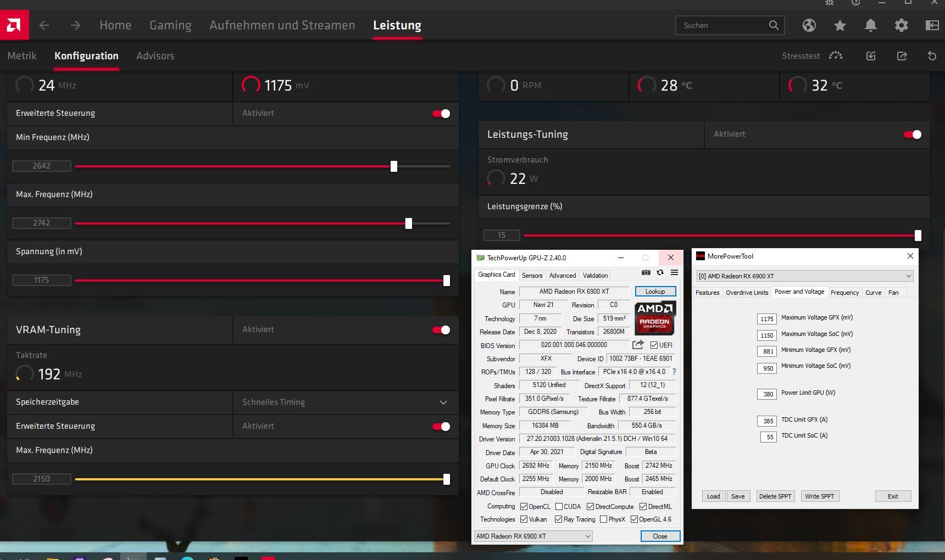Click the Leistungsgrenze slider handle
The width and height of the screenshot is (945, 560).
[x=918, y=236]
